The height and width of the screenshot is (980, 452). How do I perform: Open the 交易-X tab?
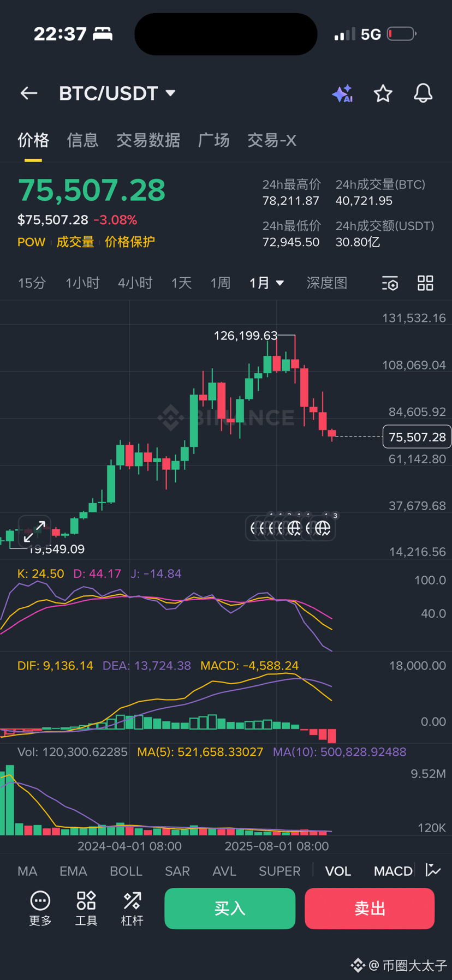272,140
